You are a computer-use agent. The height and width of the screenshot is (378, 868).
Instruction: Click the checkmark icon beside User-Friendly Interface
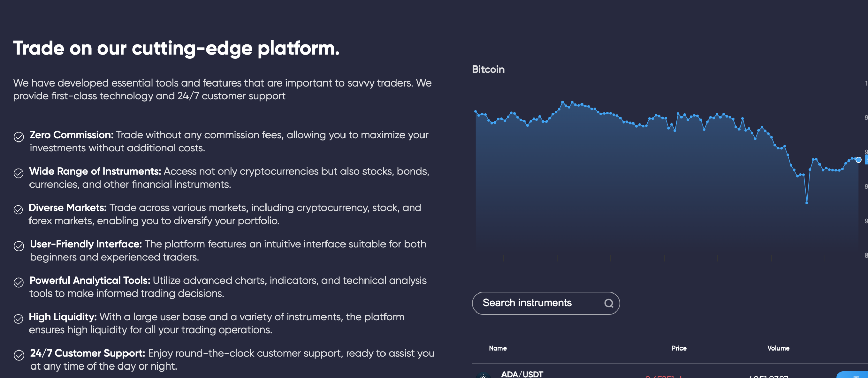click(x=19, y=246)
